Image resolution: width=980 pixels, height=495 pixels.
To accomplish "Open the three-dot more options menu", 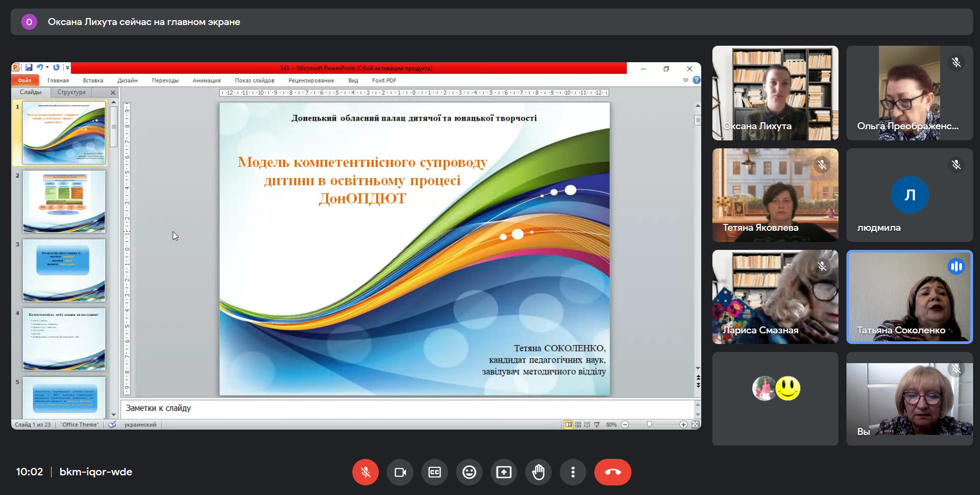I will click(x=573, y=472).
